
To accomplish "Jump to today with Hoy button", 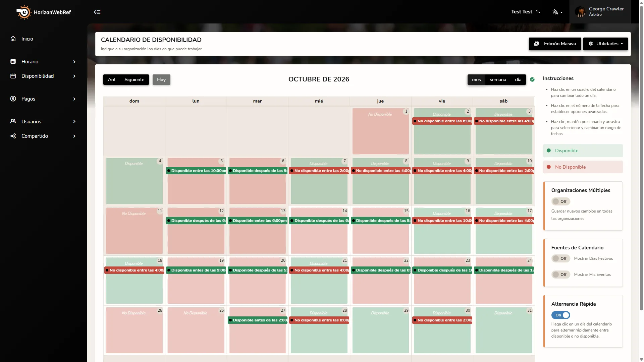I will (161, 80).
